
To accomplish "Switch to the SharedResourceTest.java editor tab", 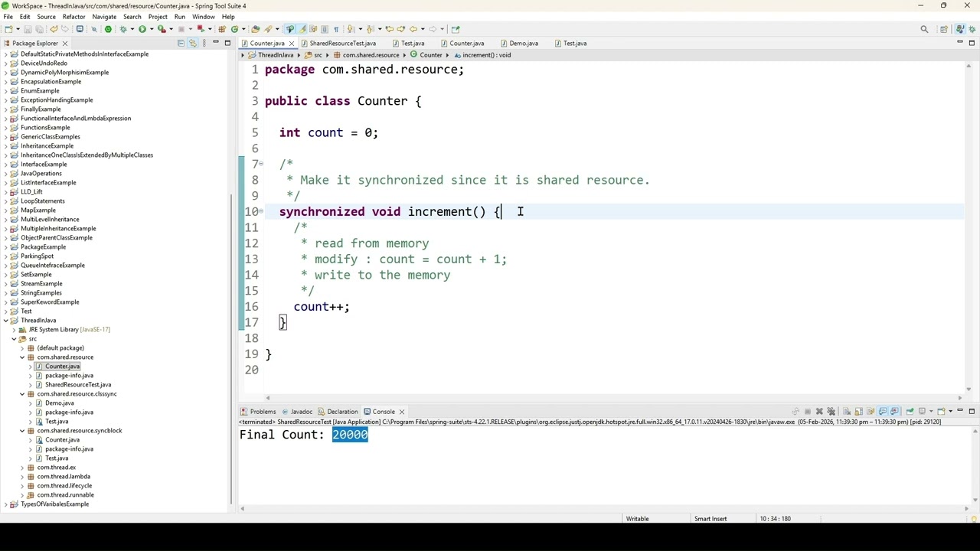I will 342,44.
